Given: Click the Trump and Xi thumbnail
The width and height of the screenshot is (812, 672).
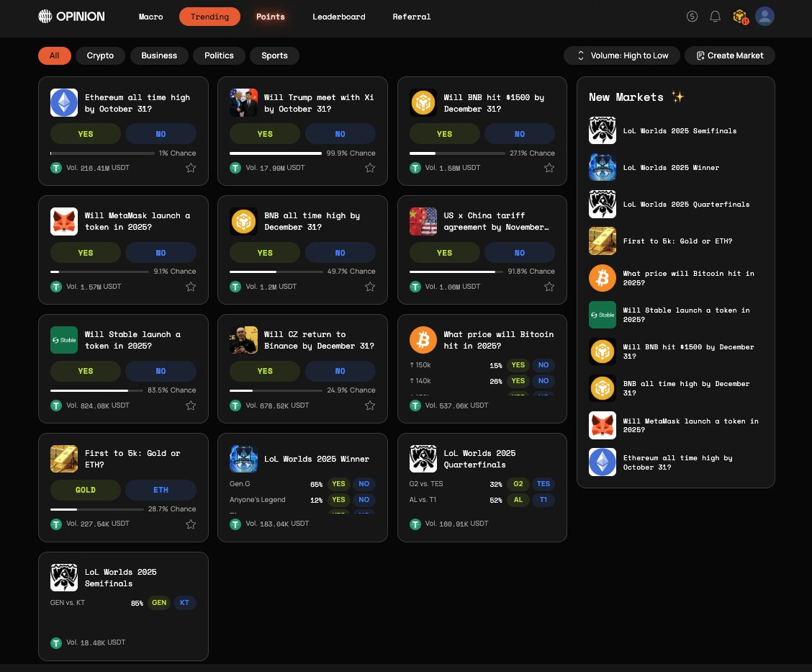Looking at the screenshot, I should (x=243, y=102).
